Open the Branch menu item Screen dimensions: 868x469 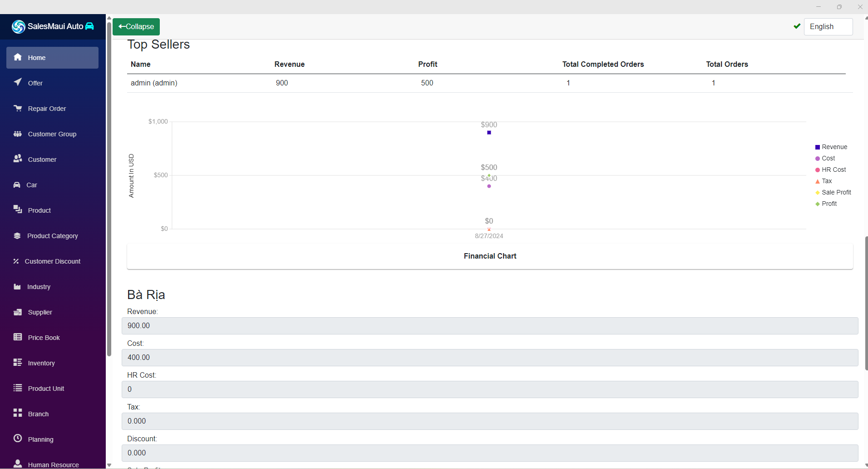click(38, 414)
